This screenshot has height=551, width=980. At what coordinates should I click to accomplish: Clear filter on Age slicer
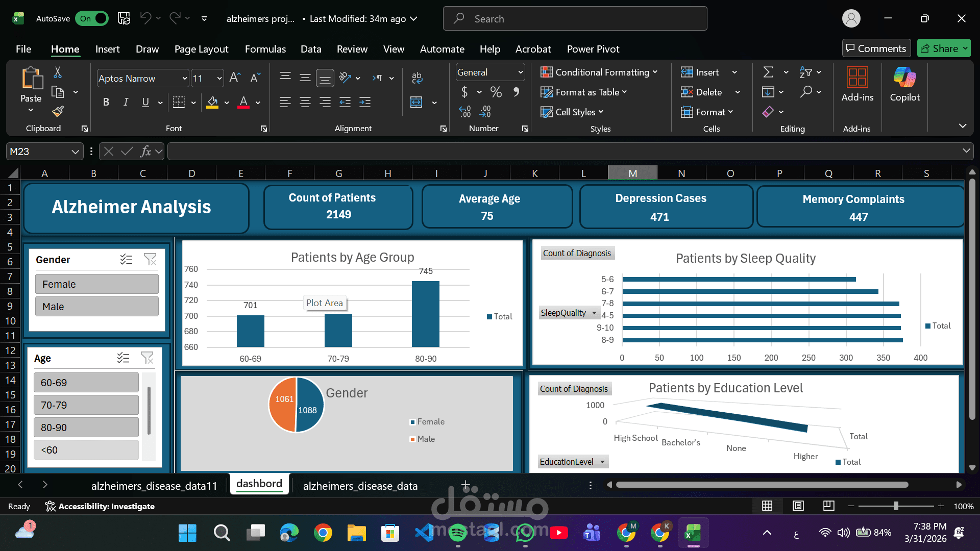(x=147, y=358)
